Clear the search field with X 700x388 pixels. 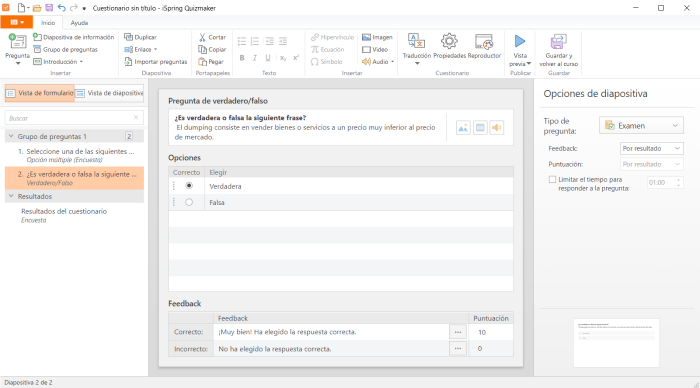[136, 117]
